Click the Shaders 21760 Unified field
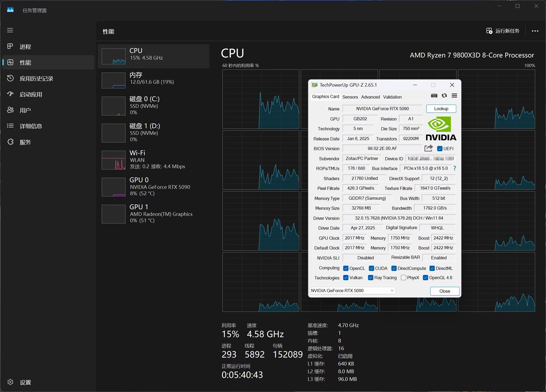Viewport: 546px width, 392px height. pyautogui.click(x=364, y=178)
